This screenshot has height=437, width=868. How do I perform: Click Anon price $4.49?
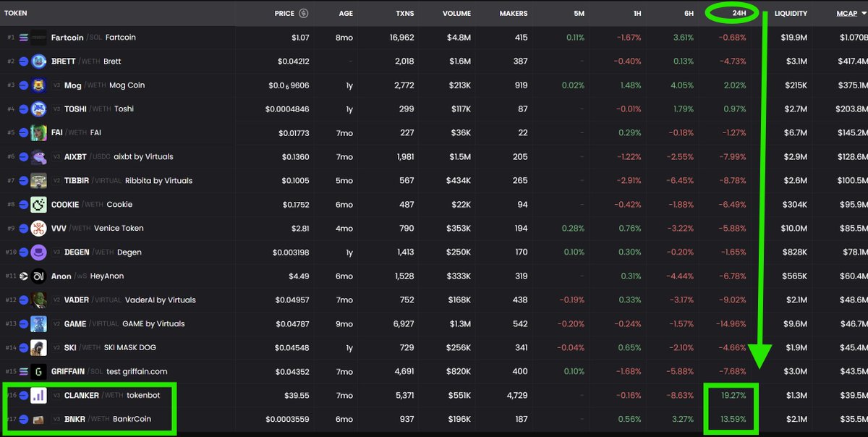299,276
